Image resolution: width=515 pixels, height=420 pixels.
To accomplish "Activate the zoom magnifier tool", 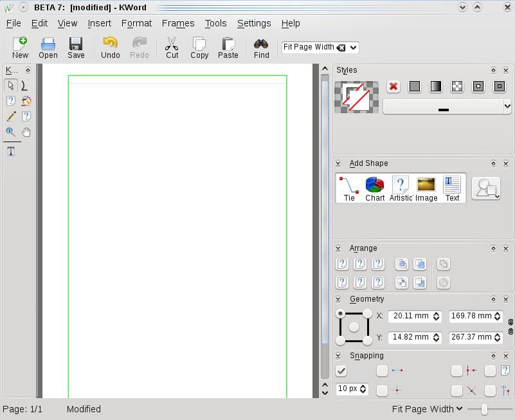I will [x=11, y=132].
